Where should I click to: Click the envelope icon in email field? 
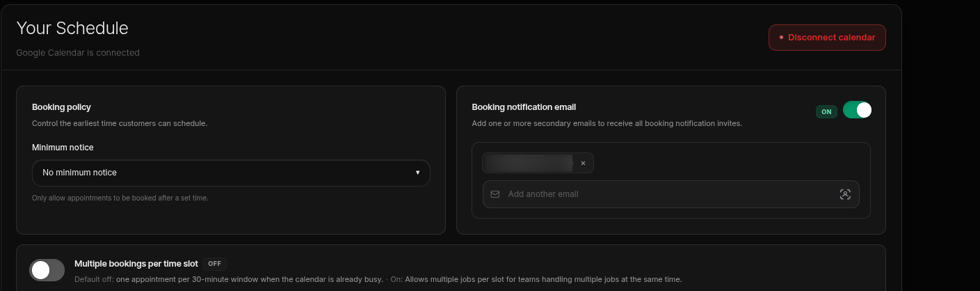point(495,194)
